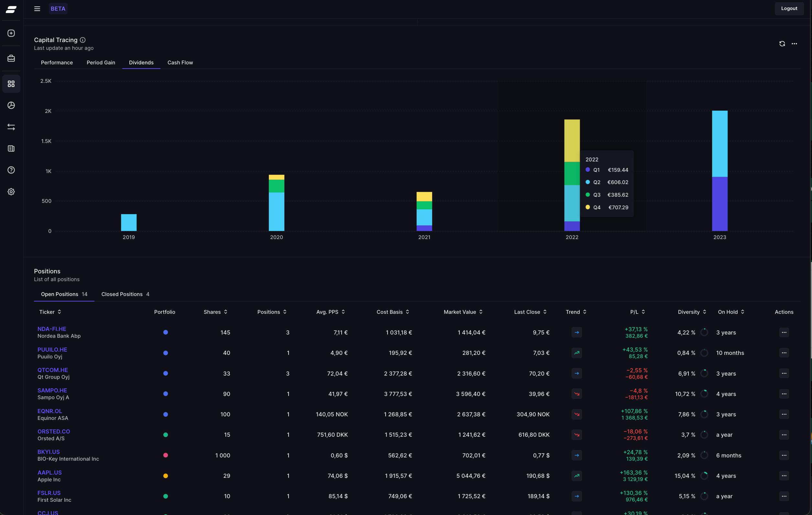Screen dimensions: 812x515
Task: Sort table by Diversity column
Action: (692, 312)
